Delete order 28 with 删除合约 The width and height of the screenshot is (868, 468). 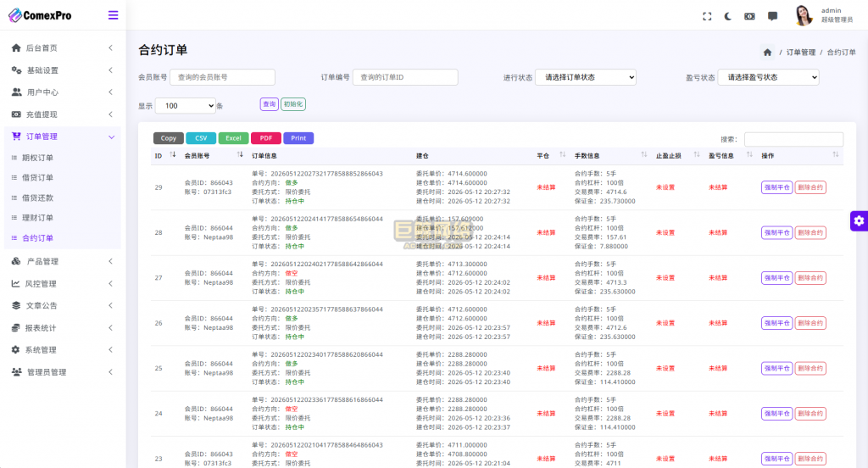(810, 232)
